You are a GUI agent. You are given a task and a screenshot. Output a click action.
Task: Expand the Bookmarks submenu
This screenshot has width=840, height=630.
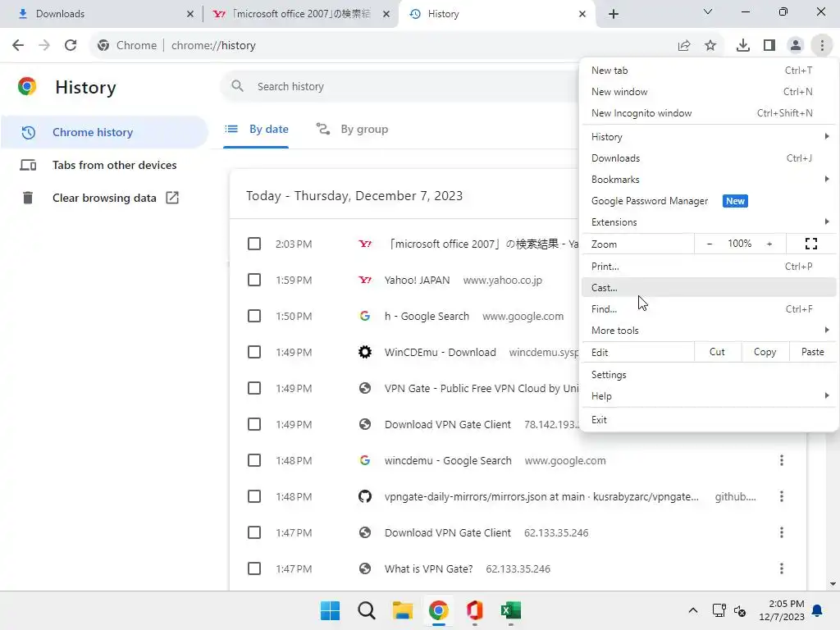(709, 180)
